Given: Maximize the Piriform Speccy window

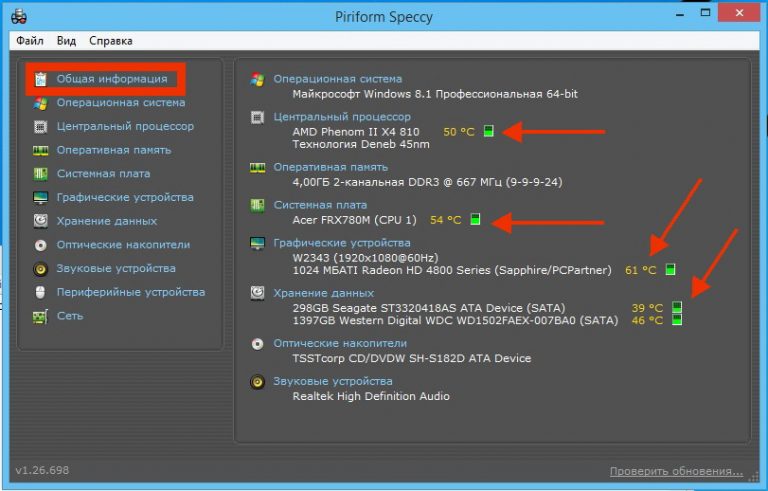Looking at the screenshot, I should 705,13.
